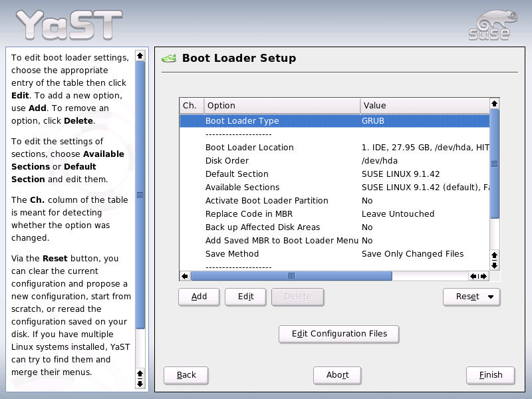Select the Available Sections row

click(334, 188)
